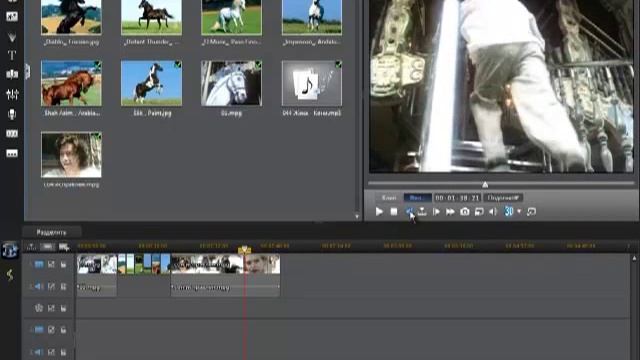Toggle enable checkbox on second audio track

click(x=51, y=352)
